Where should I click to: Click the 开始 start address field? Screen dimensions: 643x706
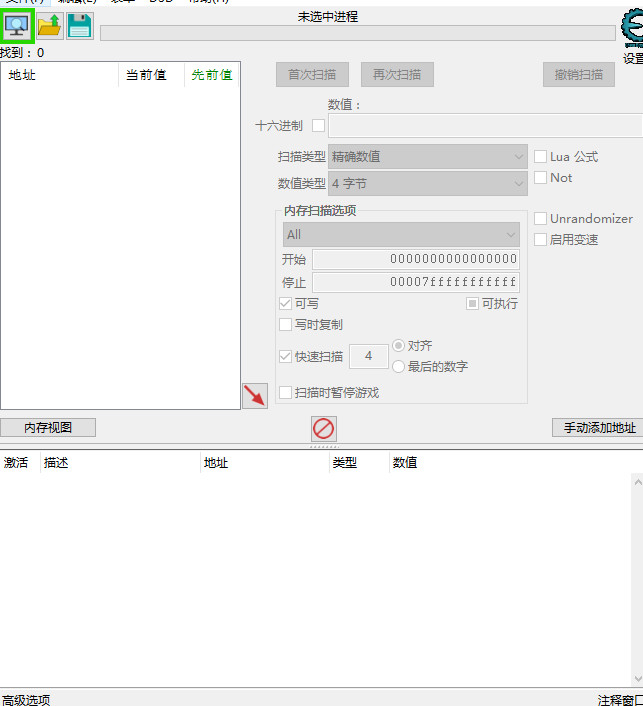coord(415,260)
